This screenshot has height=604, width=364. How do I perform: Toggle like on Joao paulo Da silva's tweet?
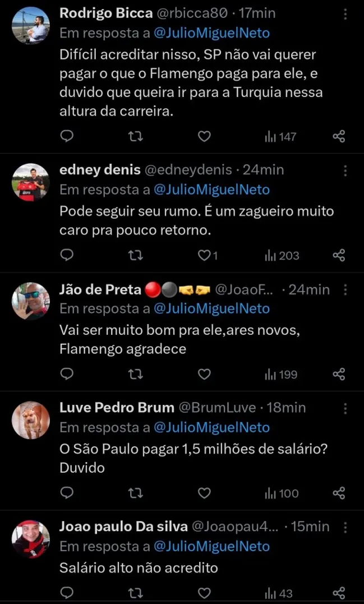tap(204, 593)
